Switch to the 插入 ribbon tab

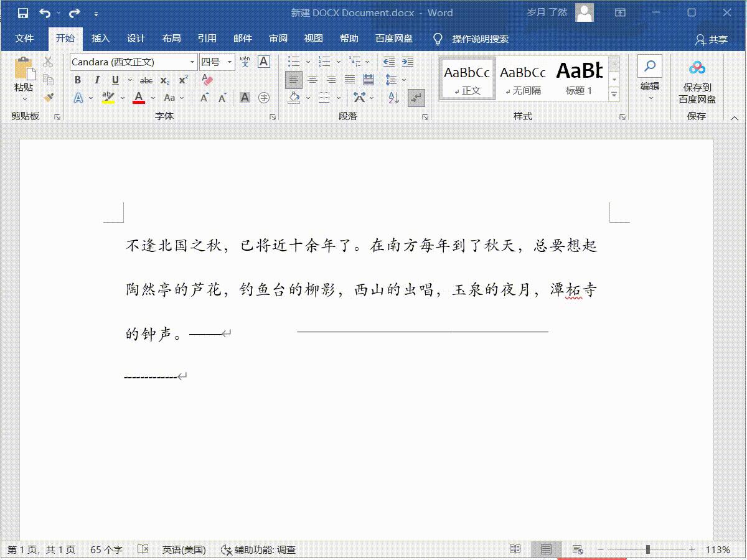[100, 38]
